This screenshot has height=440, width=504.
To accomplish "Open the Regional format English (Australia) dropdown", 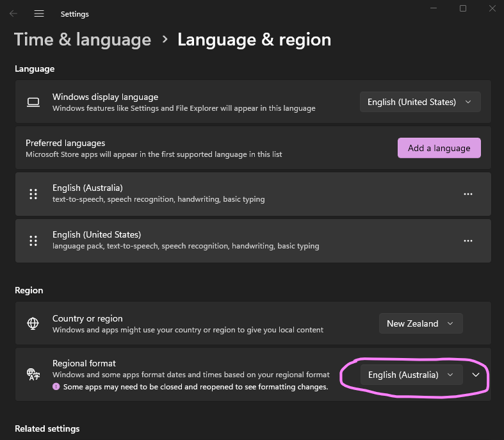I will coord(411,375).
